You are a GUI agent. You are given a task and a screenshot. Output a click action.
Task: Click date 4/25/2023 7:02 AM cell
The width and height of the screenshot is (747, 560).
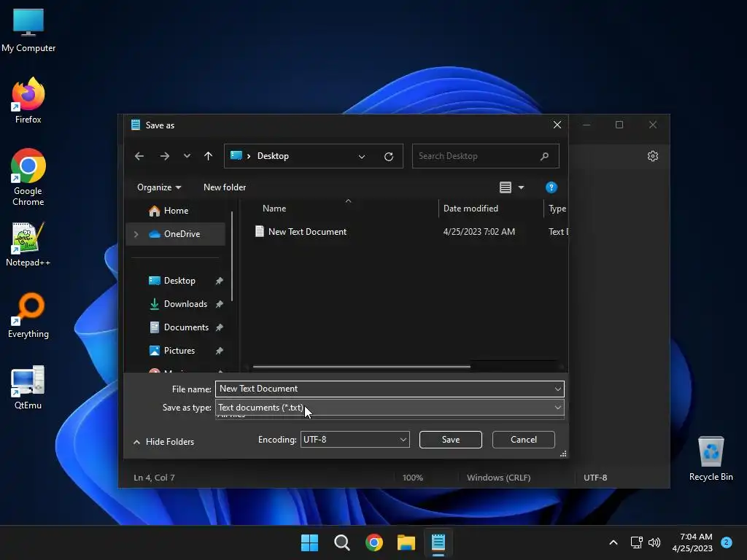pos(479,231)
